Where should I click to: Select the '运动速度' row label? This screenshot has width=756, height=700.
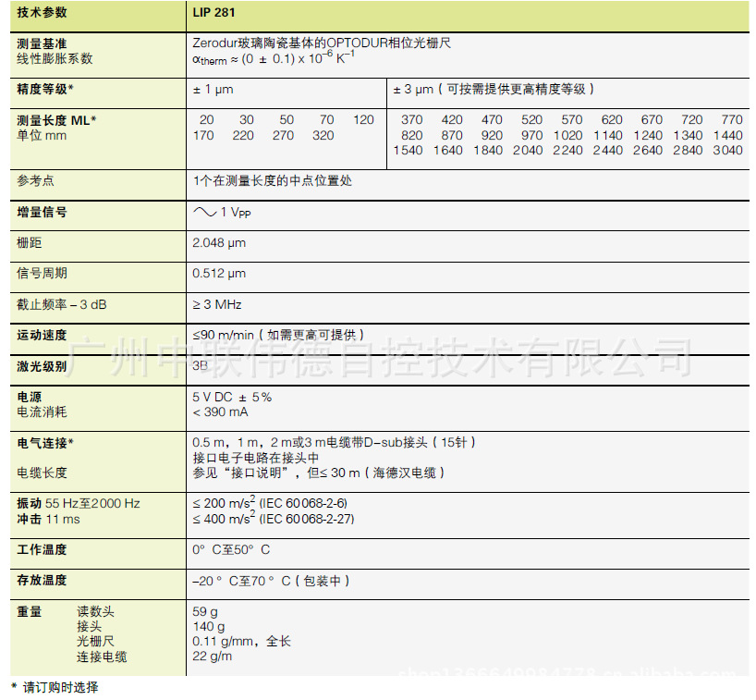pos(42,335)
